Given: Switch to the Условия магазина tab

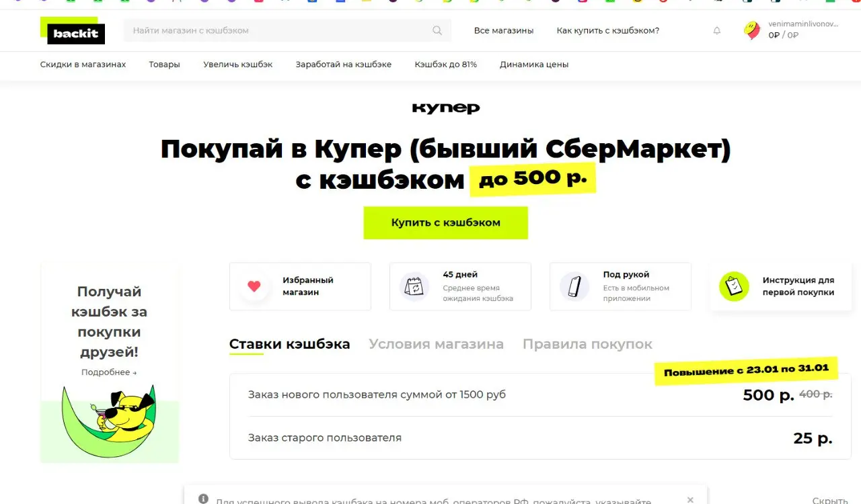Looking at the screenshot, I should [x=437, y=344].
